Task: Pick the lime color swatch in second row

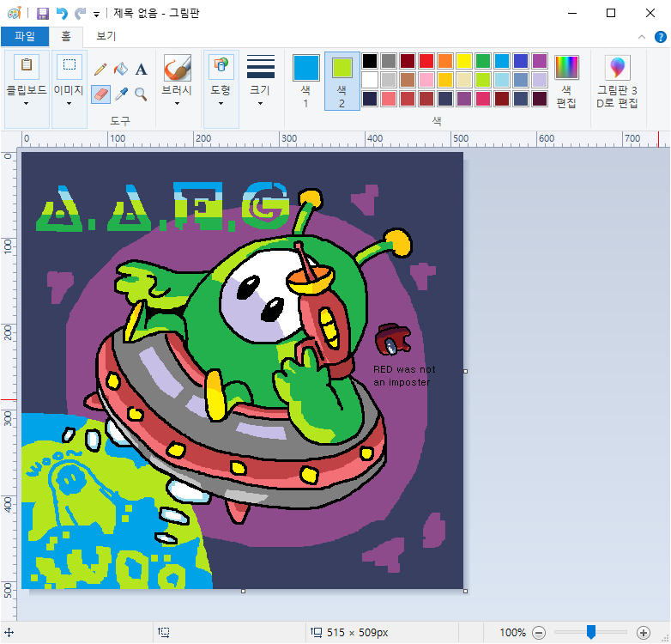Action: (483, 80)
